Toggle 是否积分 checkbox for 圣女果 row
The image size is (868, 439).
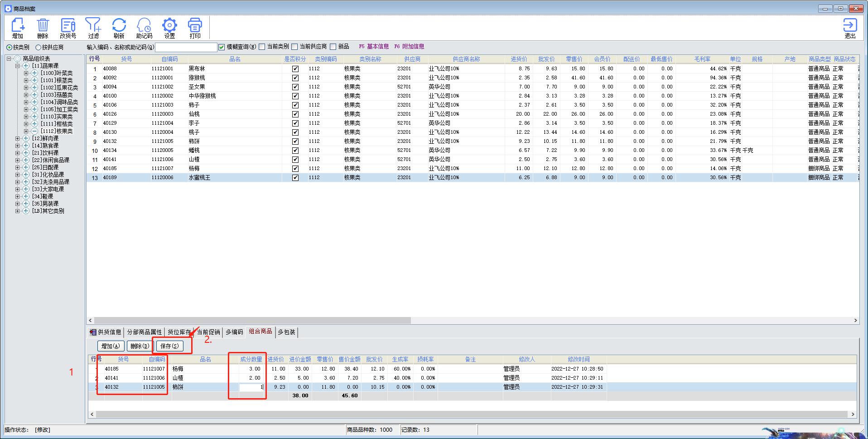coord(295,87)
